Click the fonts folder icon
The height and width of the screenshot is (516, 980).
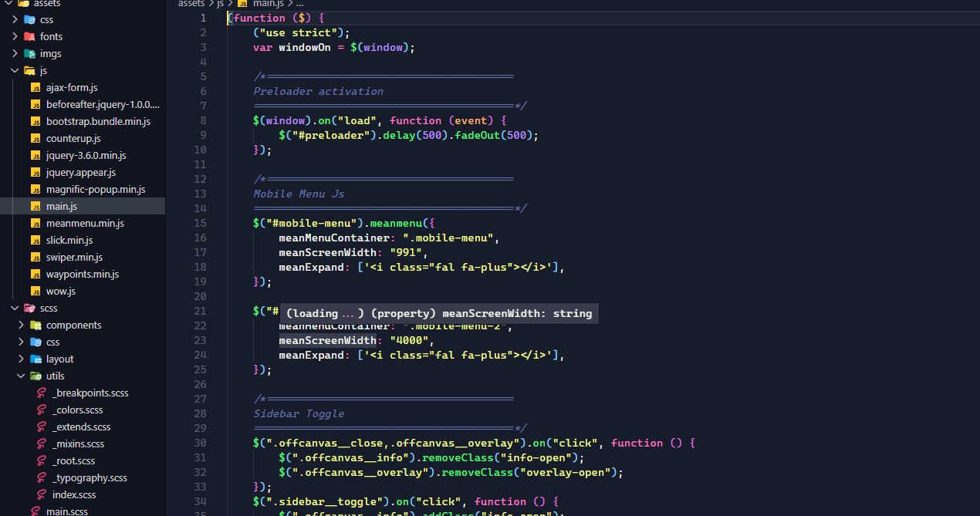tap(29, 36)
